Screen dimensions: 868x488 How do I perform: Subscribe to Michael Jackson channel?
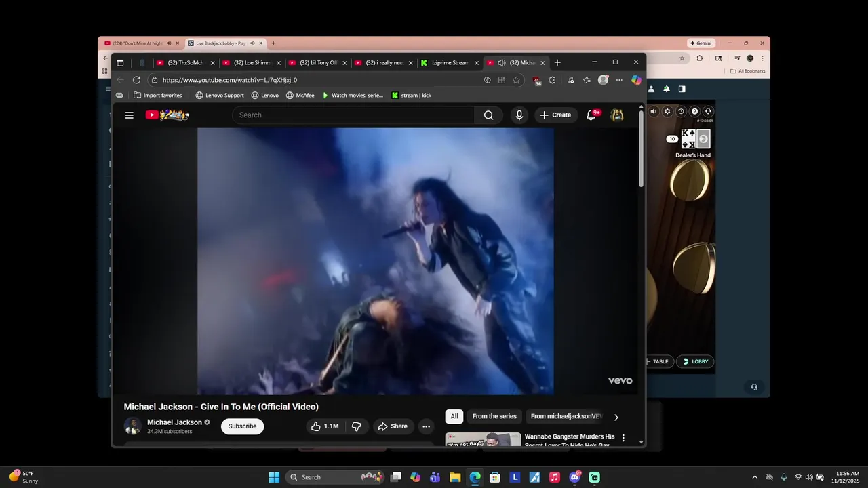(x=242, y=426)
